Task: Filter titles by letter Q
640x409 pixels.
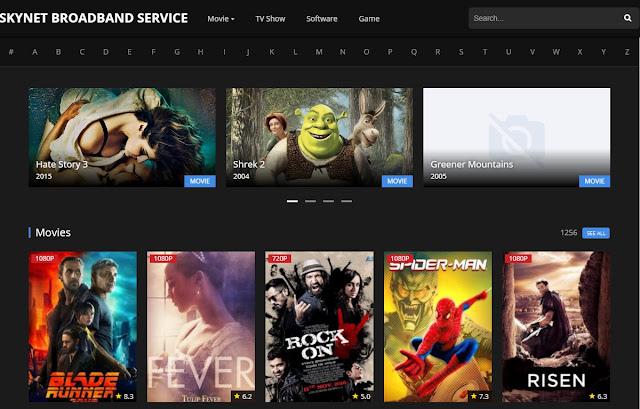Action: coord(414,52)
